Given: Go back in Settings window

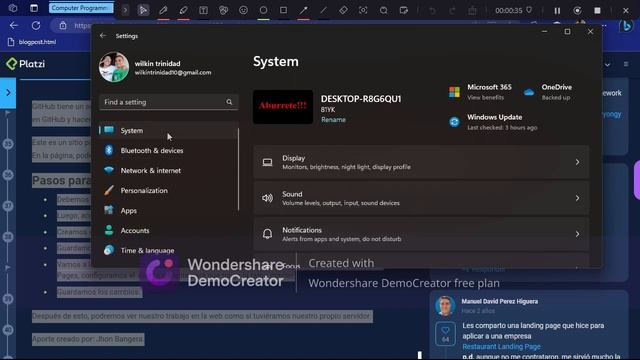Looking at the screenshot, I should pyautogui.click(x=103, y=36).
